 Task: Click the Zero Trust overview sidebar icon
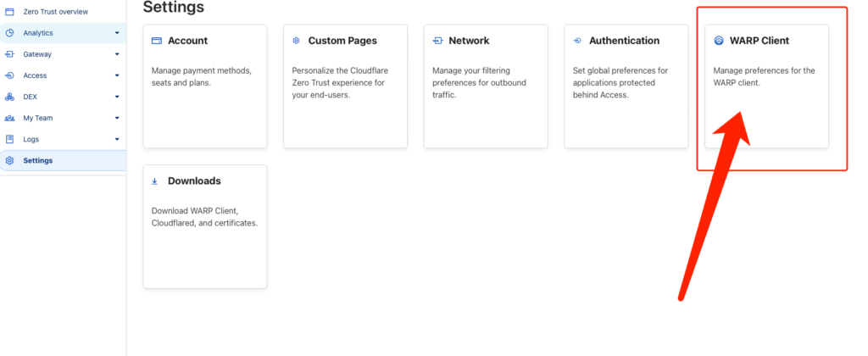pos(9,12)
